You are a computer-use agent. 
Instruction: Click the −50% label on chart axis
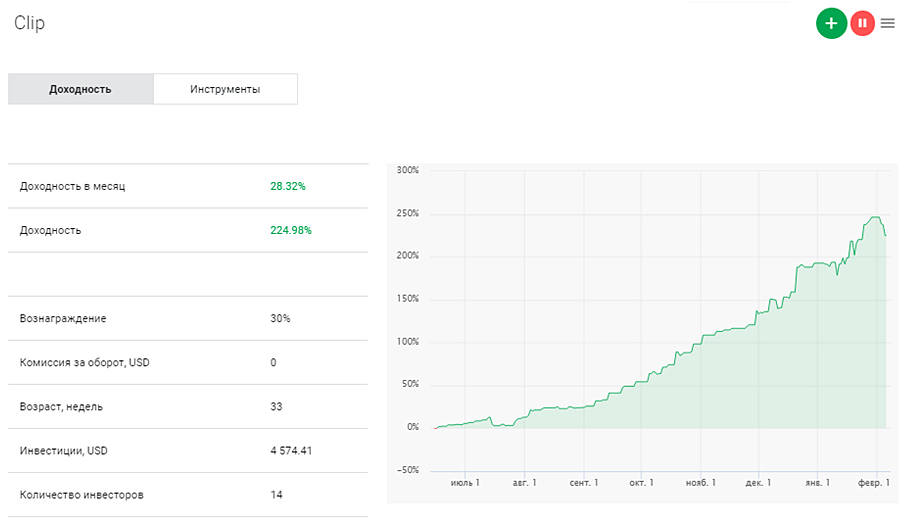coord(406,470)
